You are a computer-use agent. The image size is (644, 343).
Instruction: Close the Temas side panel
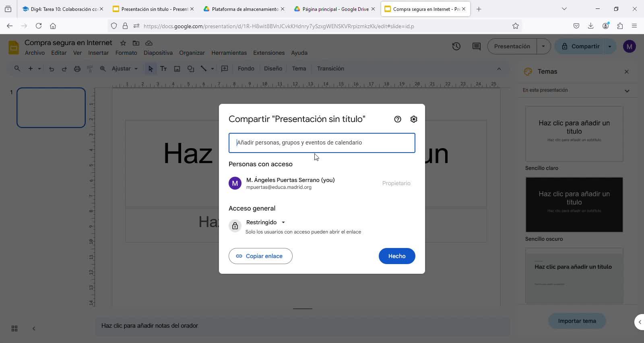point(627,72)
